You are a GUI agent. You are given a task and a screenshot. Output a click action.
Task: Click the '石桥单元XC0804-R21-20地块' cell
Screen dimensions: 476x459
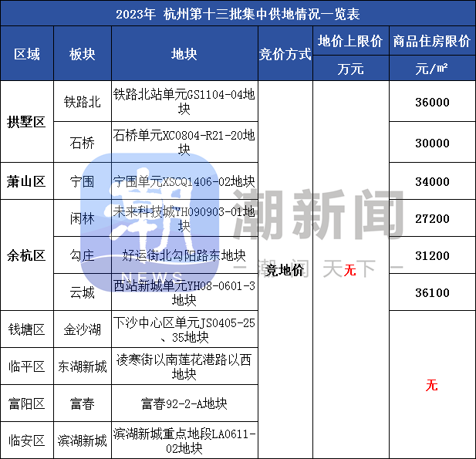click(x=184, y=143)
